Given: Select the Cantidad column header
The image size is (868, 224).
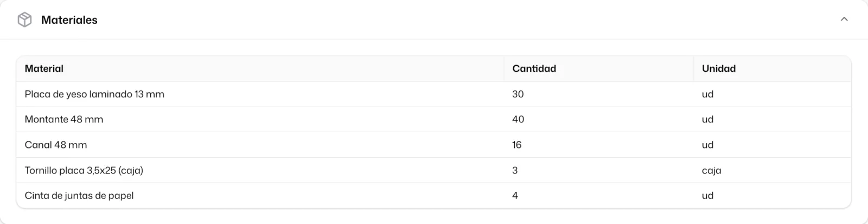Looking at the screenshot, I should [534, 69].
